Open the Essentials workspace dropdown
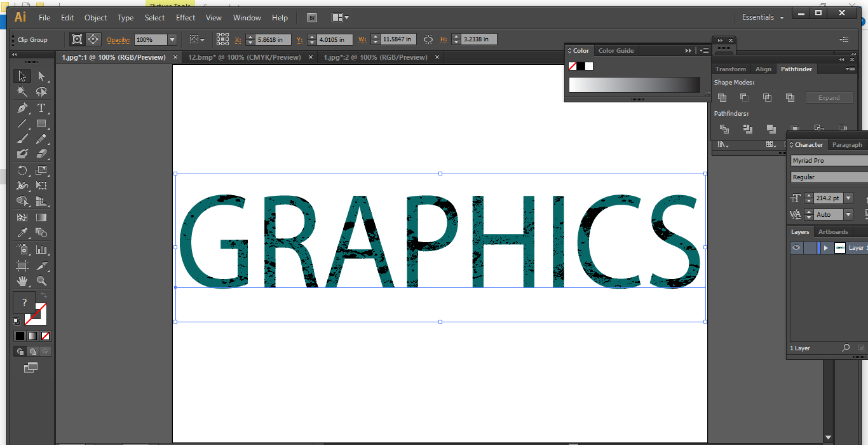868x445 pixels. [x=762, y=17]
